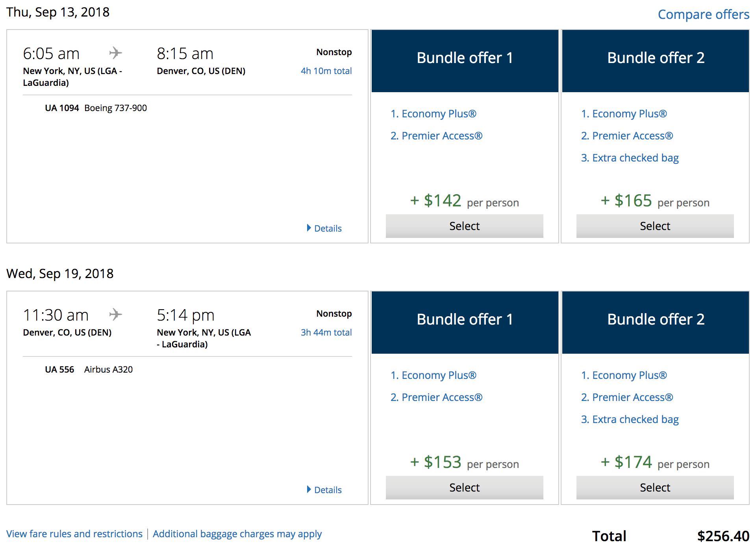
Task: Click the Bundle offer 2 header for Sep 13
Action: (x=655, y=58)
